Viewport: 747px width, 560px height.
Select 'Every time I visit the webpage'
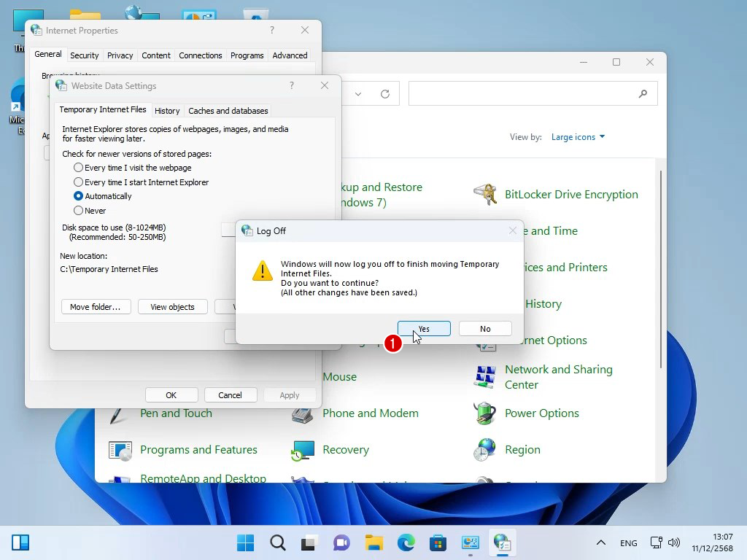click(x=79, y=168)
